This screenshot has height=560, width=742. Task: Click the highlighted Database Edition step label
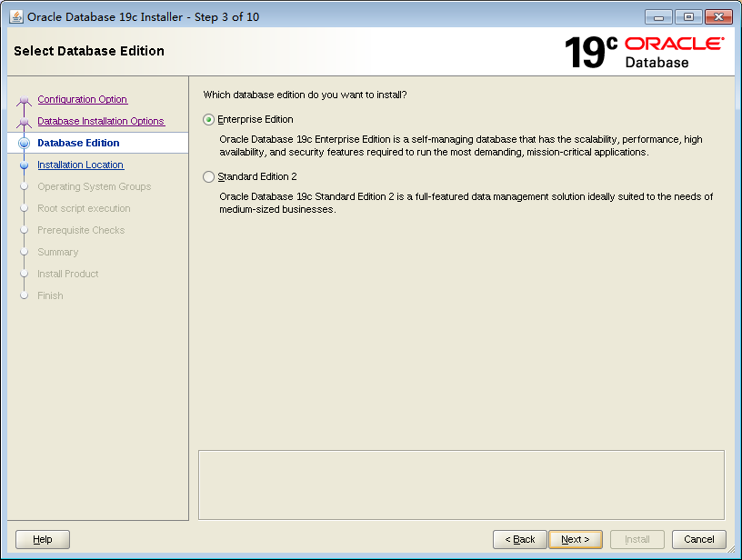(x=79, y=143)
